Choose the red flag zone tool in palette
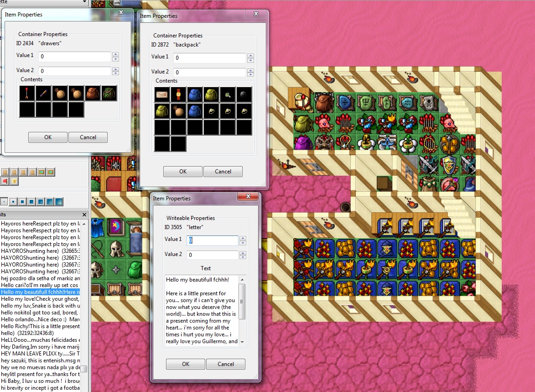Image resolution: width=535 pixels, height=392 pixels. tap(5, 181)
